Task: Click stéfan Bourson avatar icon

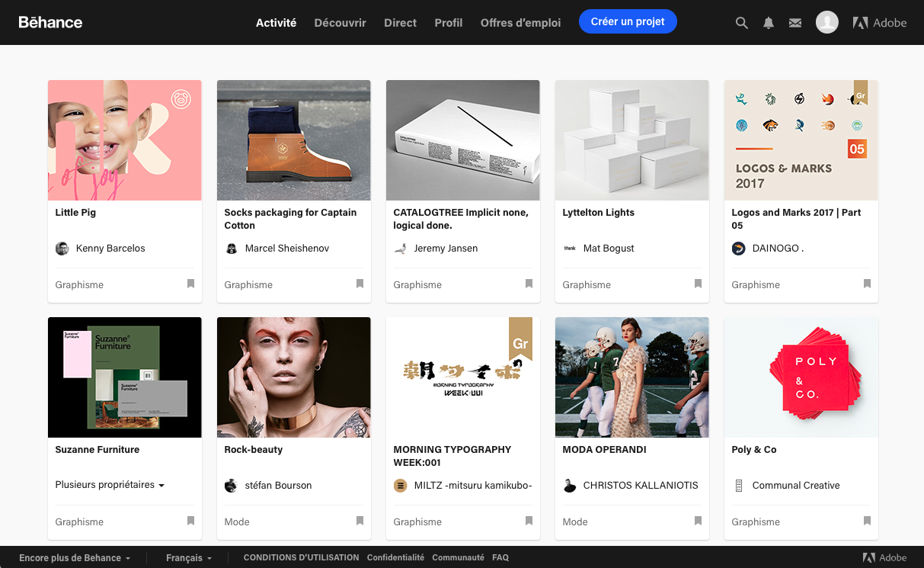Action: [231, 486]
